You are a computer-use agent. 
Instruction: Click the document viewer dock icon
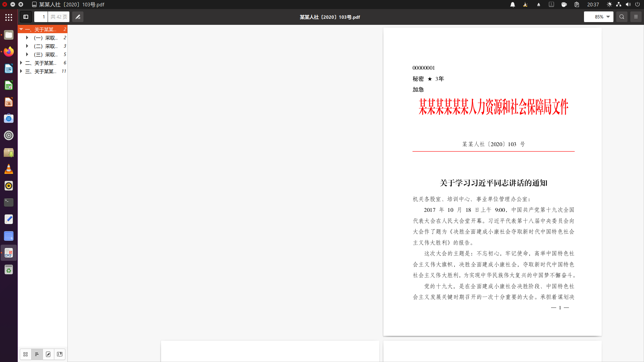click(x=9, y=253)
